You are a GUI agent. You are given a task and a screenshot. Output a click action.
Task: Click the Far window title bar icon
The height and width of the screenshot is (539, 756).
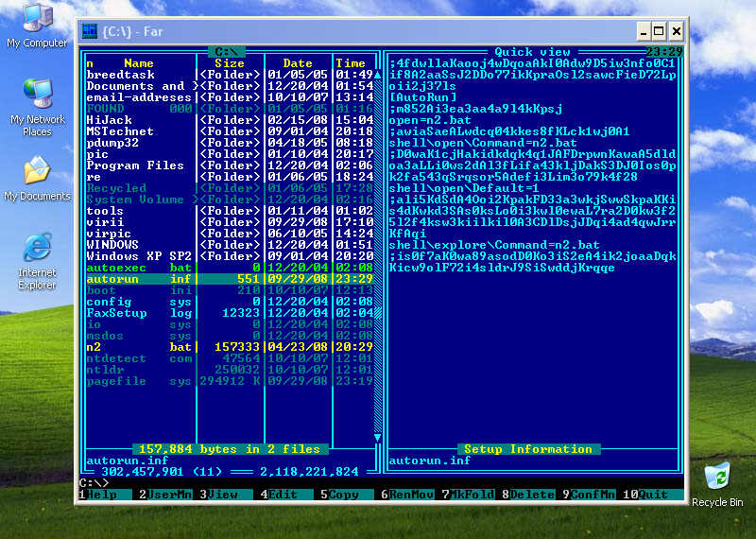click(x=90, y=31)
